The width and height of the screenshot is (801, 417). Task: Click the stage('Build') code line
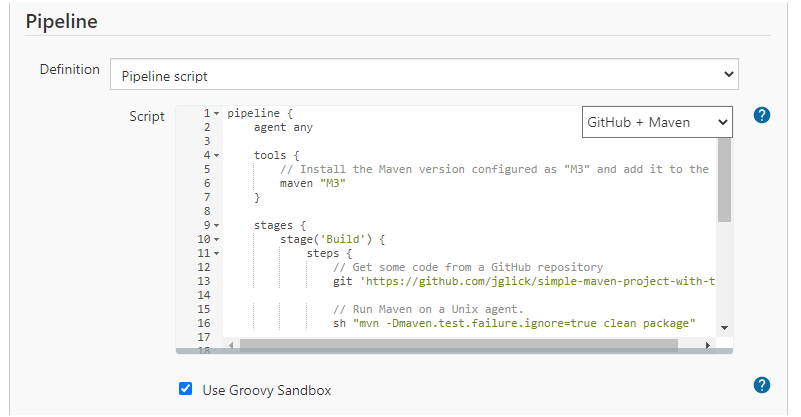[332, 239]
